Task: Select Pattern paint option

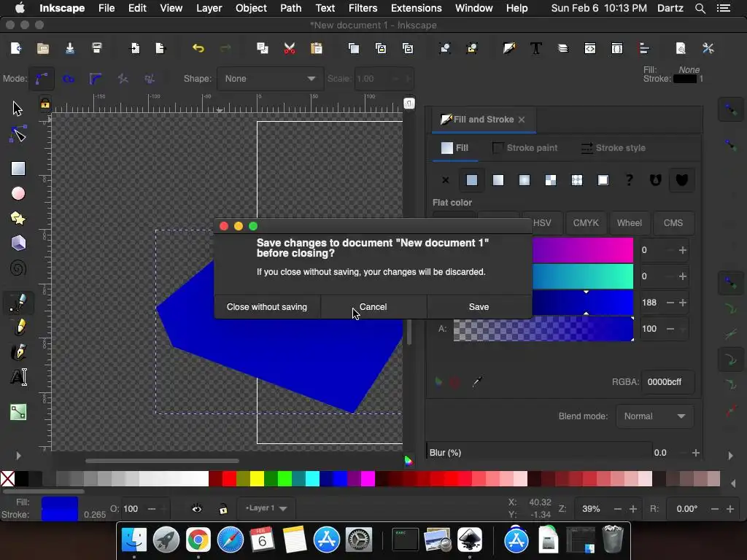Action: pyautogui.click(x=577, y=180)
